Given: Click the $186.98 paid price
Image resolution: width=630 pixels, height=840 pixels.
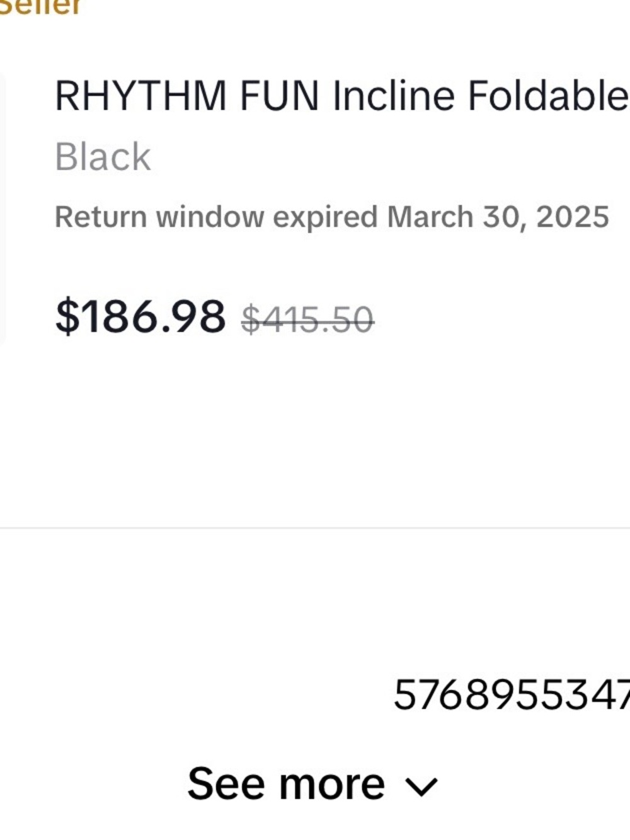Looking at the screenshot, I should 140,316.
